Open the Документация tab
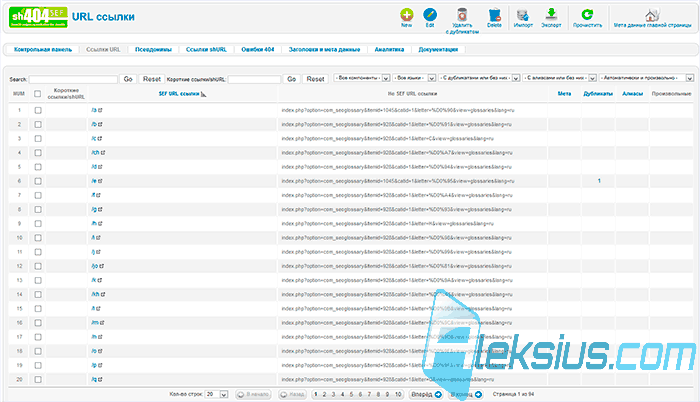Image resolution: width=700 pixels, height=402 pixels. click(438, 50)
